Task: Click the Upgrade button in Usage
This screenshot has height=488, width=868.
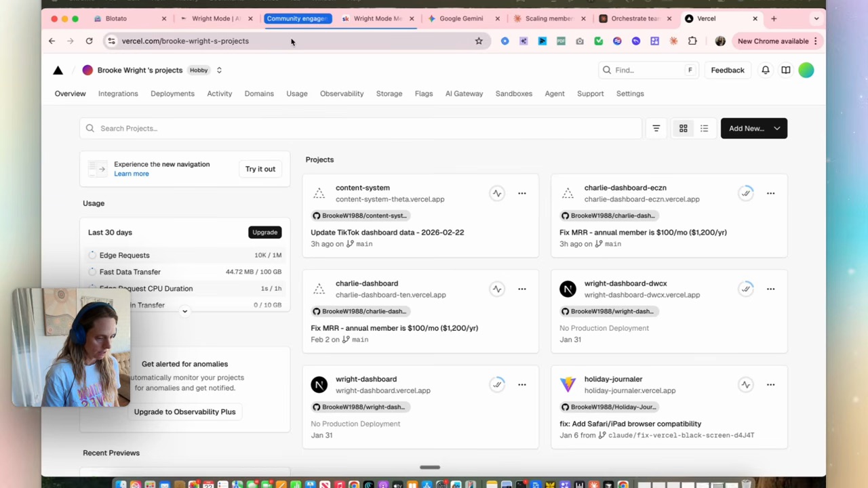Action: [x=265, y=232]
